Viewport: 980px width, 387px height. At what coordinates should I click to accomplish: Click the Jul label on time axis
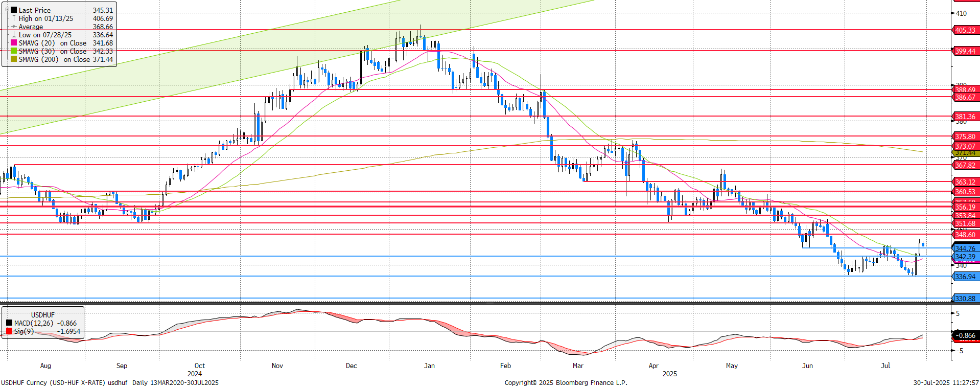pos(885,366)
